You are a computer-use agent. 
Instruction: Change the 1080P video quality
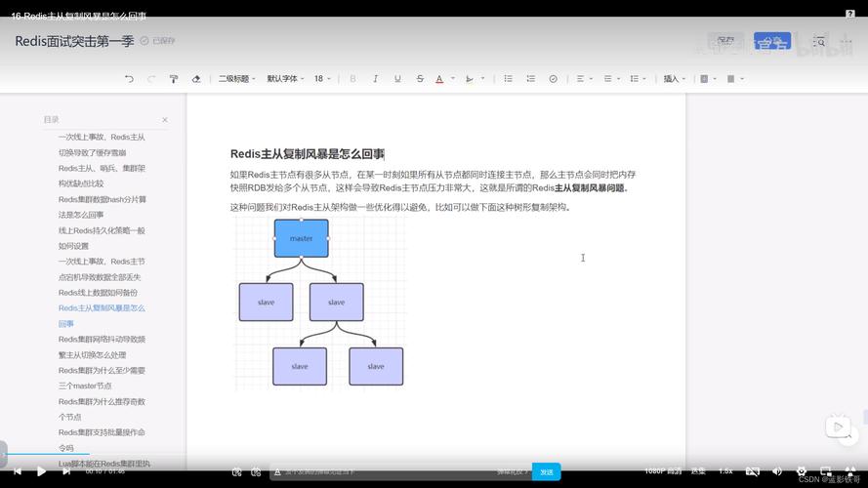663,471
